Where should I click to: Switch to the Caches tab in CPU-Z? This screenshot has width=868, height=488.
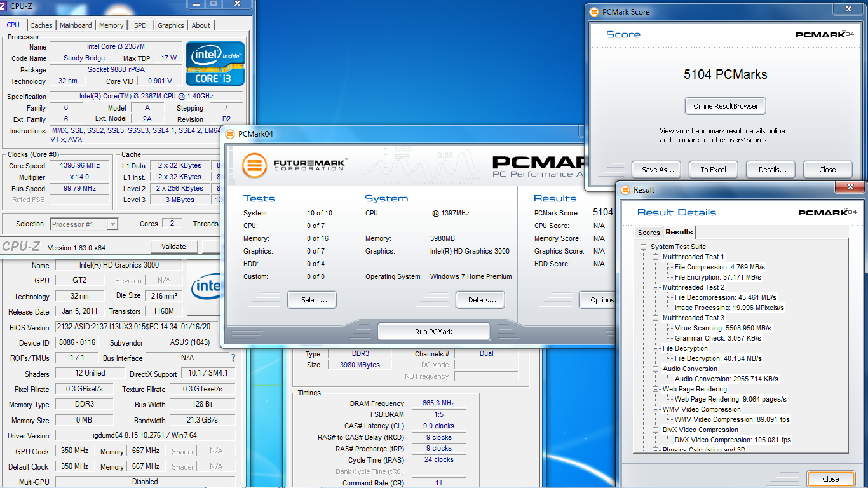pyautogui.click(x=41, y=25)
